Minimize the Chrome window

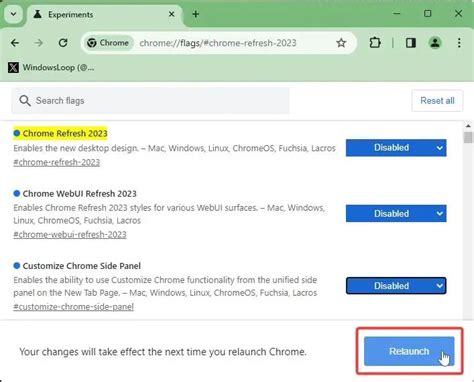coord(397,14)
